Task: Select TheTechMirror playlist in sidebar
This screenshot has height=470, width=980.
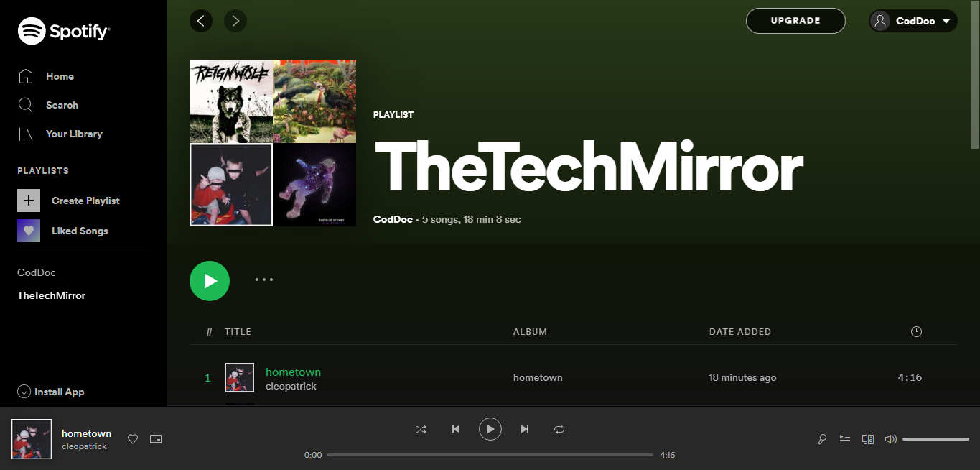Action: [x=51, y=295]
